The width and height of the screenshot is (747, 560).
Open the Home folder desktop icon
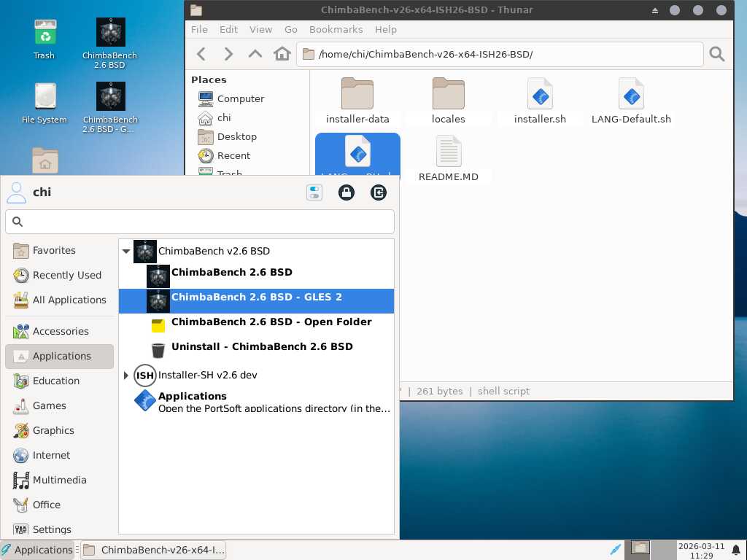pyautogui.click(x=45, y=160)
